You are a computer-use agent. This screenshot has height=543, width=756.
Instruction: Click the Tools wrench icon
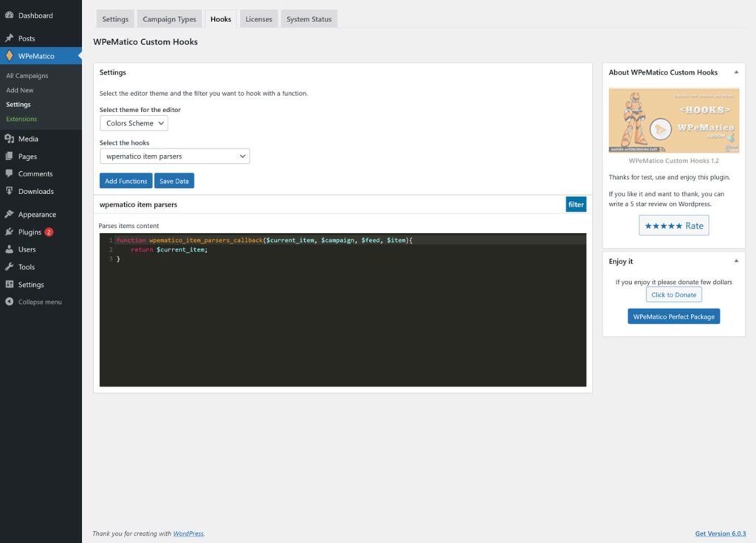10,267
